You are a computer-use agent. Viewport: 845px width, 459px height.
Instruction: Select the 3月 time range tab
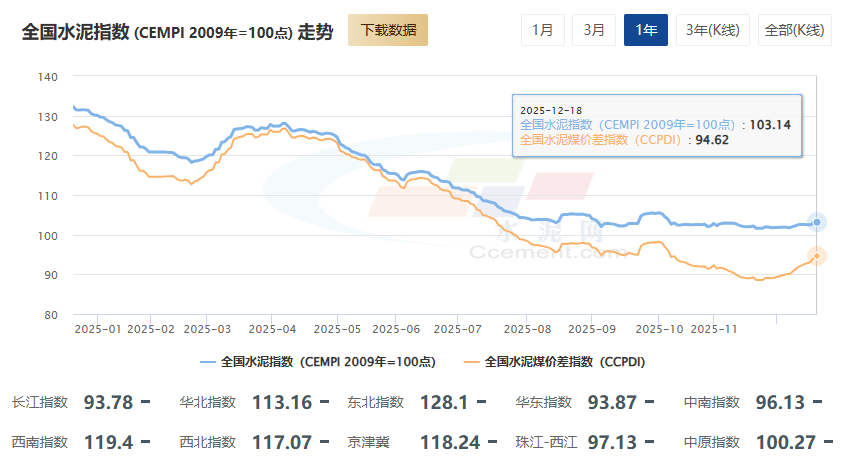(x=594, y=30)
